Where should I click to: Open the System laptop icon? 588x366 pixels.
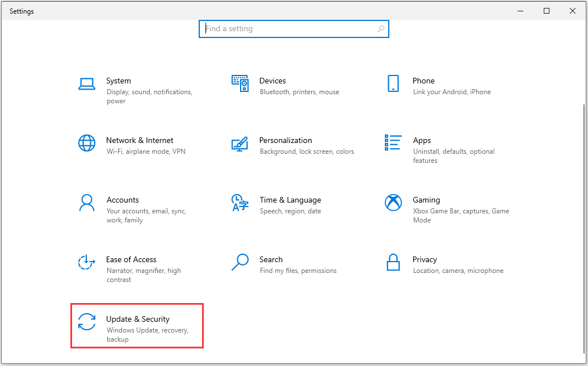(87, 84)
